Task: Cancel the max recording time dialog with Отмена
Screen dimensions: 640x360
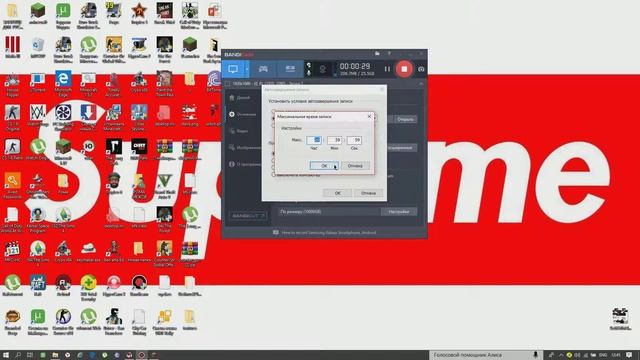Action: [355, 166]
